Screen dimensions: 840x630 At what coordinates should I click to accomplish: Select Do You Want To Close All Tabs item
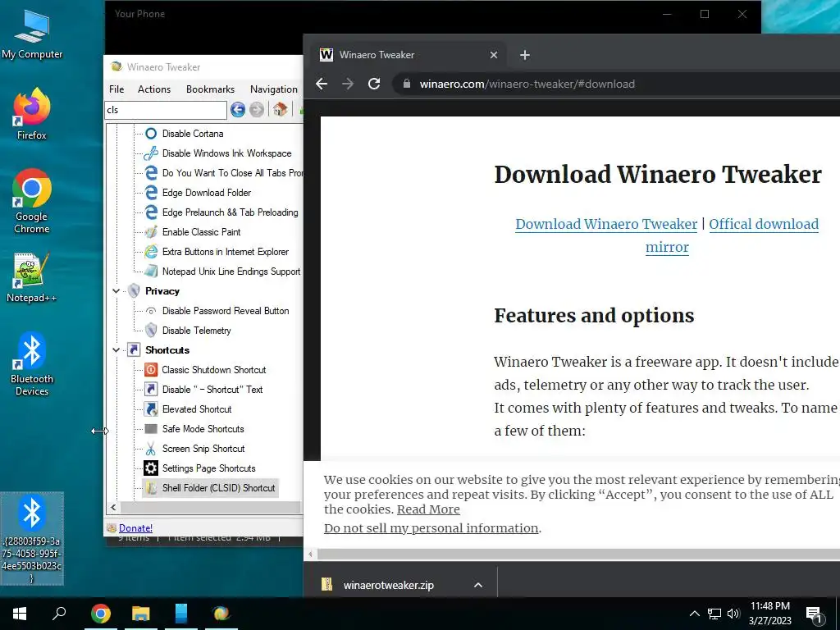(232, 173)
